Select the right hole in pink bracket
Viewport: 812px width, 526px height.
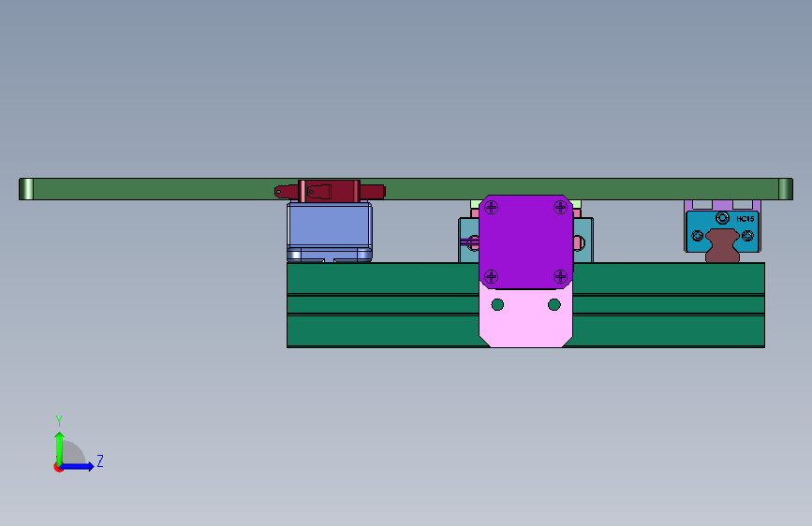click(554, 304)
